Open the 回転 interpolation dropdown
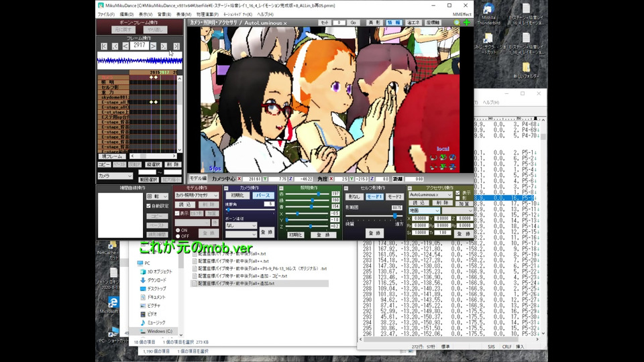This screenshot has width=644, height=362. point(158,196)
